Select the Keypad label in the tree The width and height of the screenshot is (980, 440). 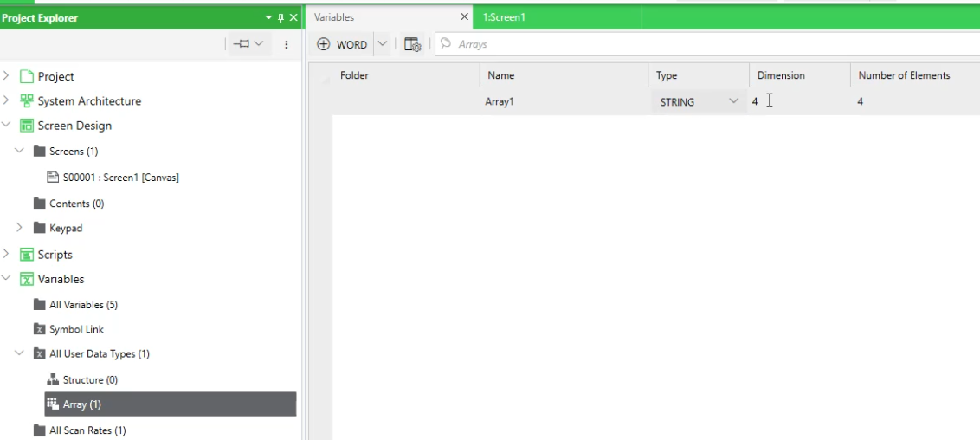point(66,228)
